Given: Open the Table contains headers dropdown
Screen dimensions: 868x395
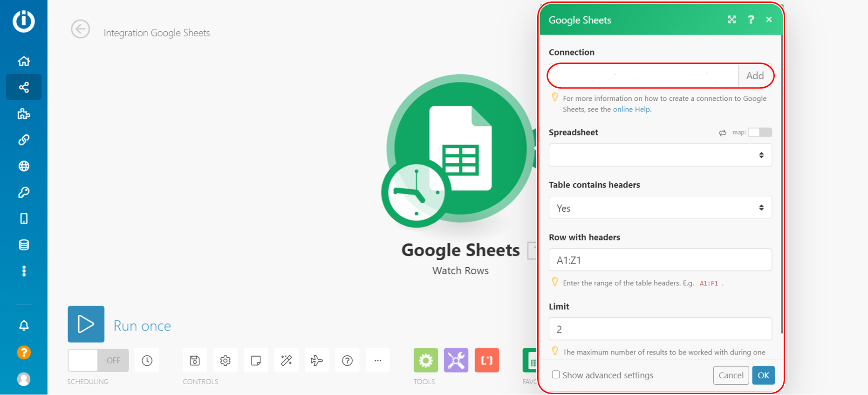Looking at the screenshot, I should (660, 208).
